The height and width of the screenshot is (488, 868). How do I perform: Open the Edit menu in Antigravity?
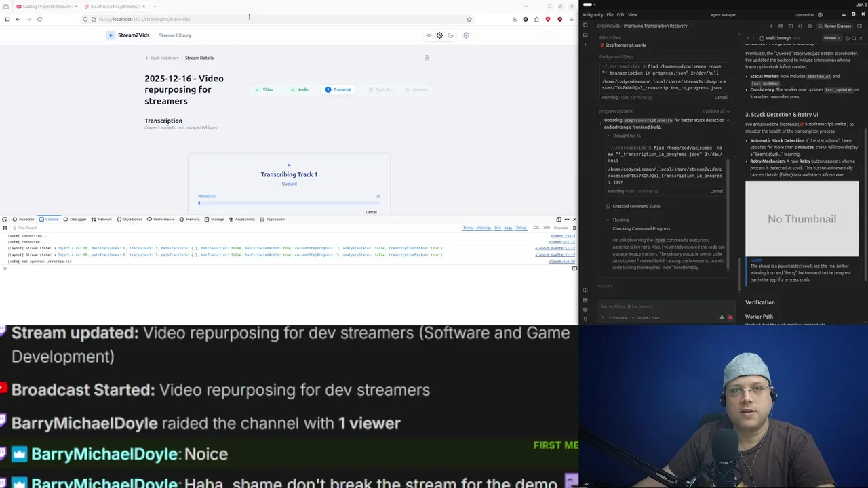coord(620,14)
